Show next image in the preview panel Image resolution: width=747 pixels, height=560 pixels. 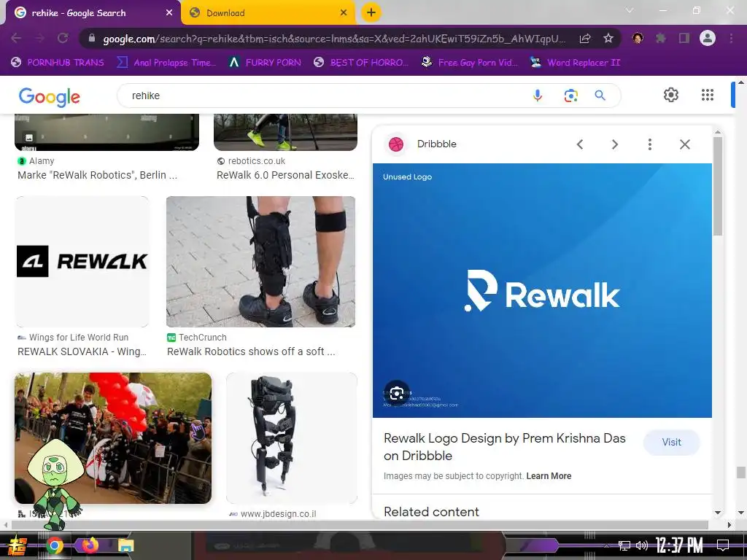615,144
